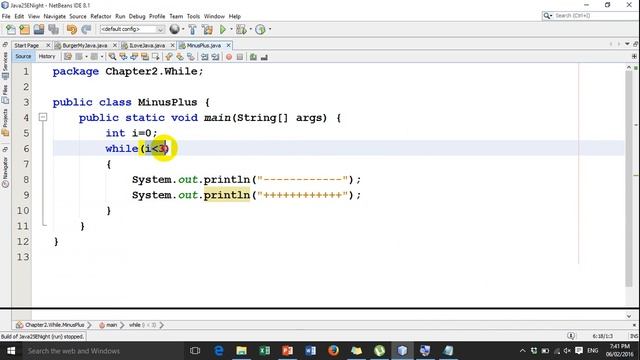Image resolution: width=640 pixels, height=360 pixels.
Task: Click the Search (Ctrl+I) field
Action: (x=590, y=16)
